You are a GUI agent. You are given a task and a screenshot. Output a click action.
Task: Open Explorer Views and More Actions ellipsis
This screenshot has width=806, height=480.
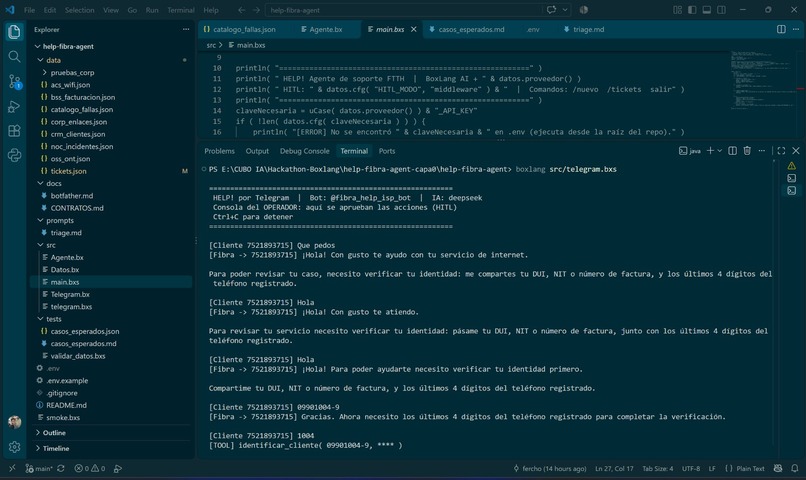[186, 29]
